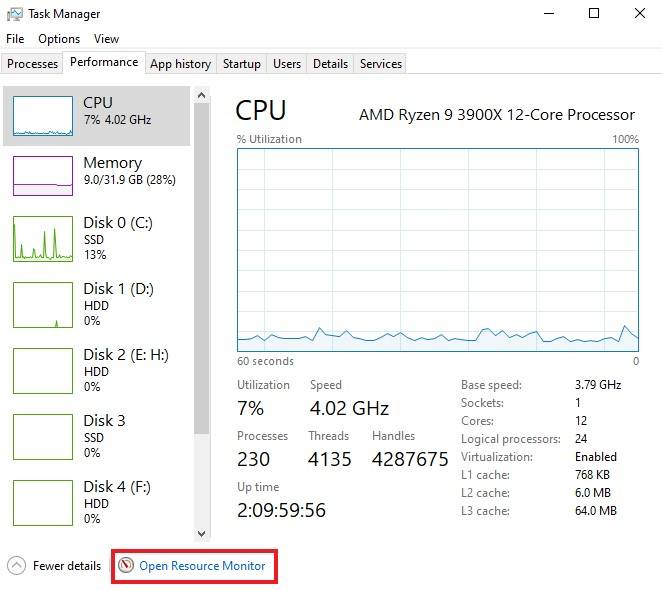Click the Task Manager title bar icon
The height and width of the screenshot is (590, 662).
coord(15,14)
